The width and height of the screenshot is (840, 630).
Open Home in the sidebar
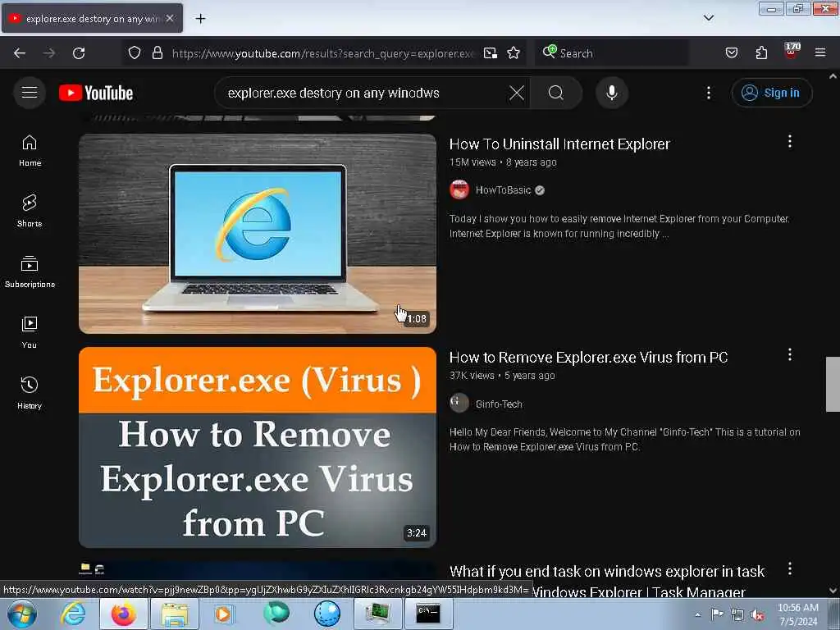30,151
